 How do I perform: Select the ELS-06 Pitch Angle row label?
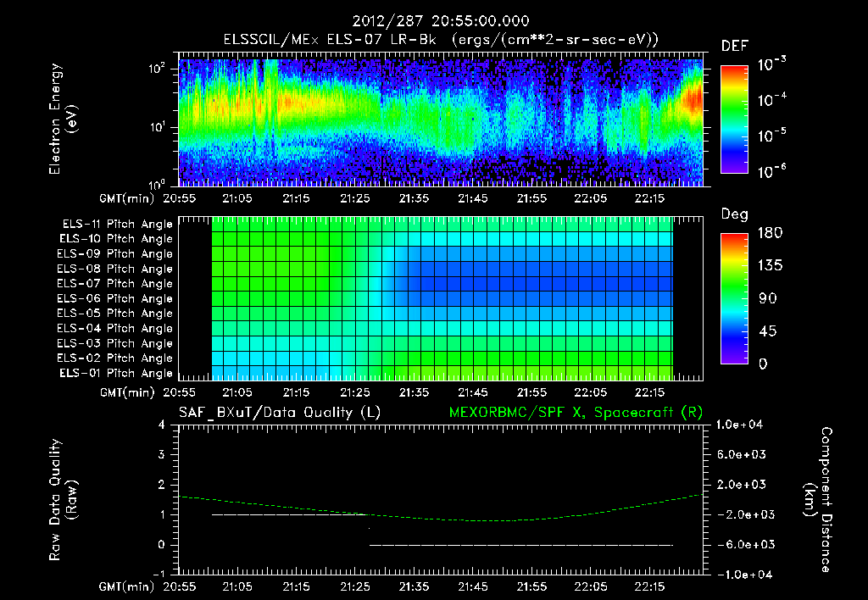[114, 299]
